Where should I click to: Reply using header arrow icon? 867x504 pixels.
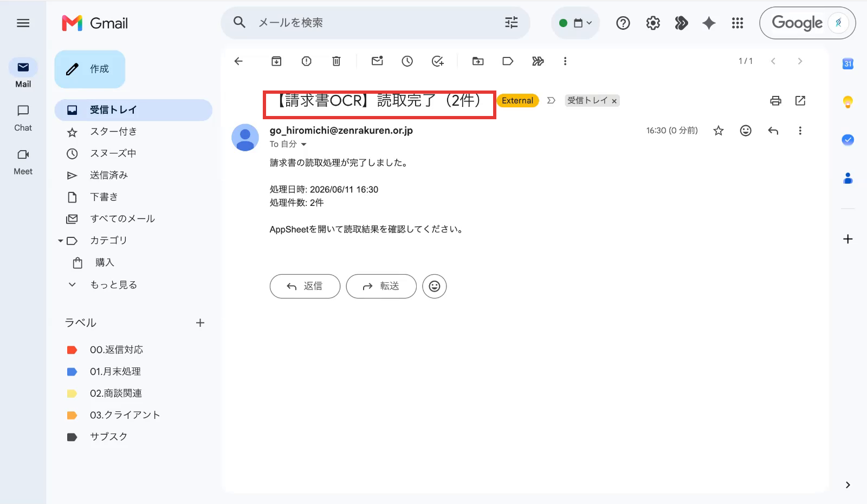[773, 131]
